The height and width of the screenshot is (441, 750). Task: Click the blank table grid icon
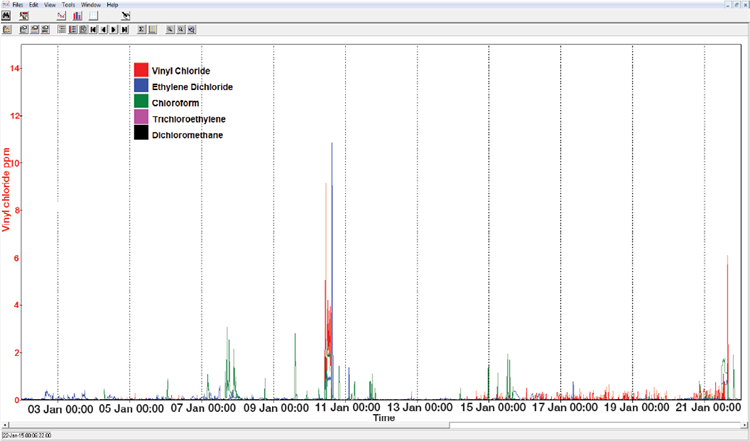click(93, 16)
